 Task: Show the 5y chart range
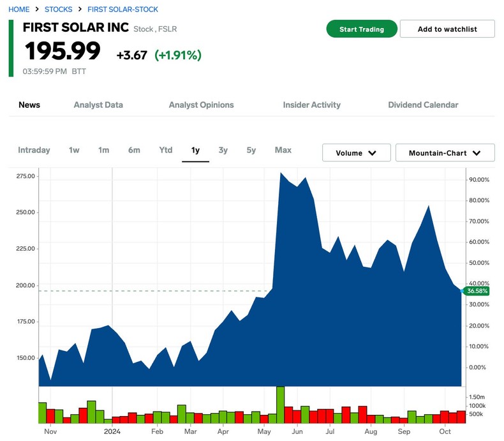[251, 150]
